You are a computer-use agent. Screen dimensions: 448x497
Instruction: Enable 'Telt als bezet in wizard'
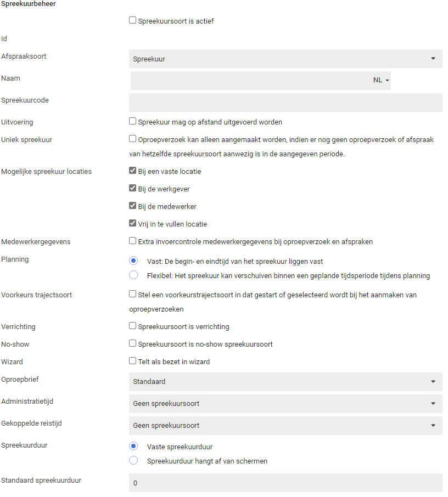132,361
